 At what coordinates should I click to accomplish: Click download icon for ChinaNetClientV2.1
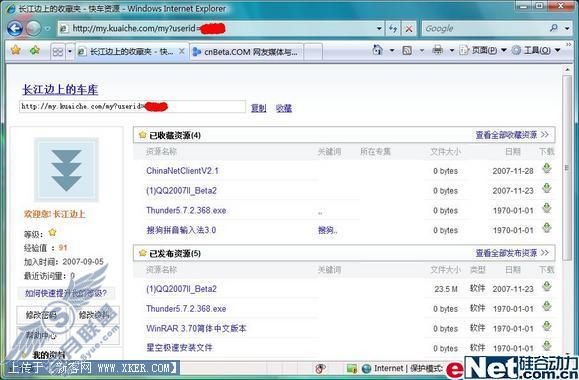(547, 168)
